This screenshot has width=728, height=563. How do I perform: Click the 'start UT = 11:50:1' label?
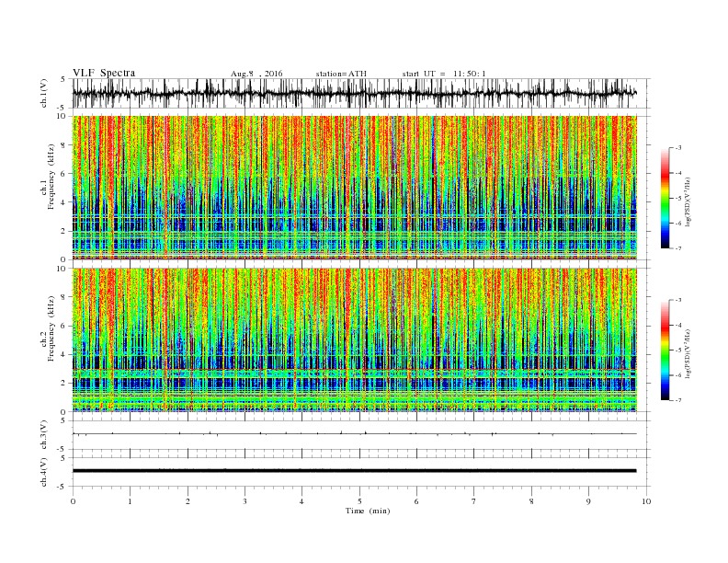coord(444,74)
